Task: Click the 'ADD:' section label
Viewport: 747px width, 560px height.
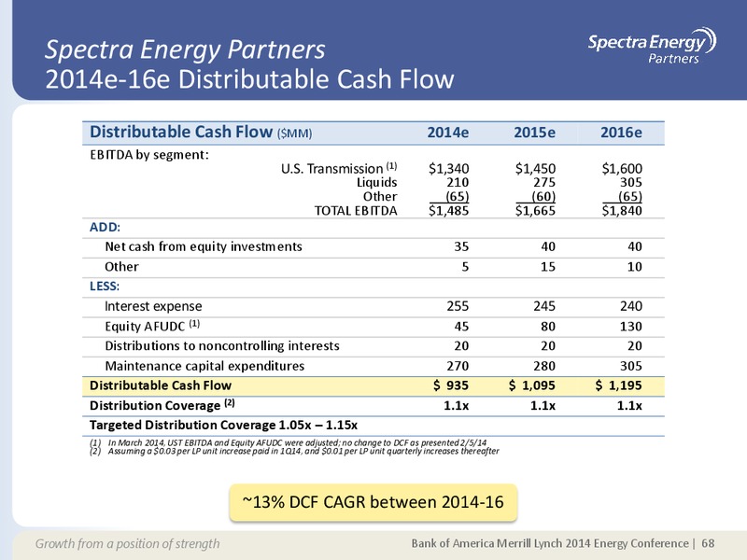Action: pos(105,227)
